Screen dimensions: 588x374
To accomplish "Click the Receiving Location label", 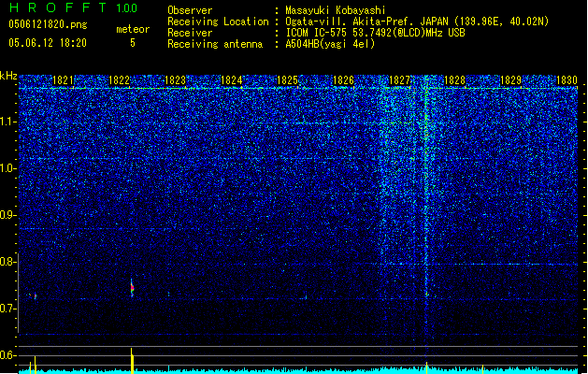I will pos(218,22).
